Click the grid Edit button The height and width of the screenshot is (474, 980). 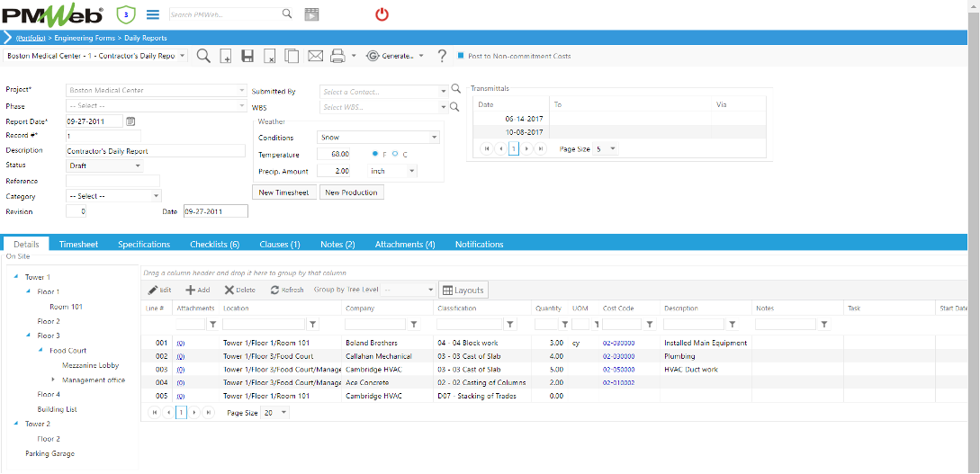160,290
